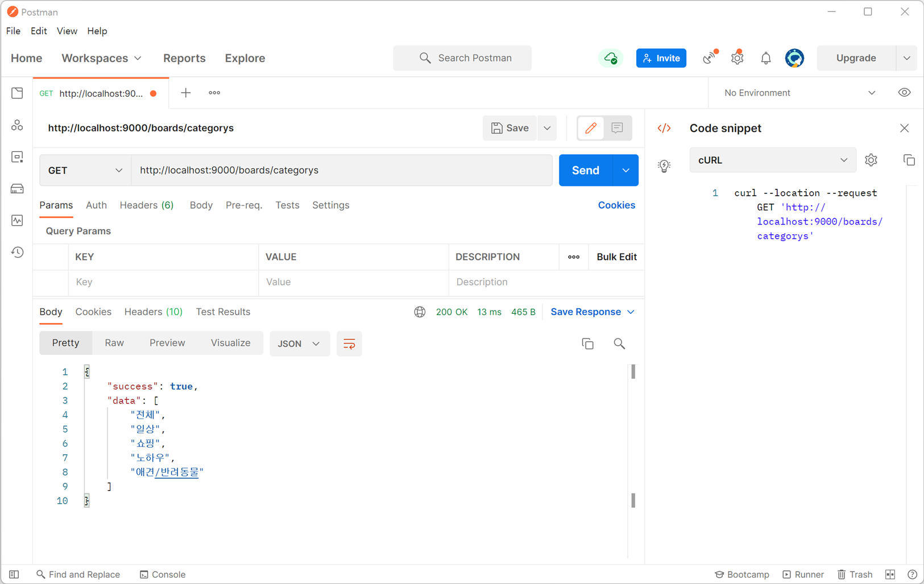Open the Monitors sidebar icon
Screen dimensions: 924x584
pyautogui.click(x=17, y=220)
